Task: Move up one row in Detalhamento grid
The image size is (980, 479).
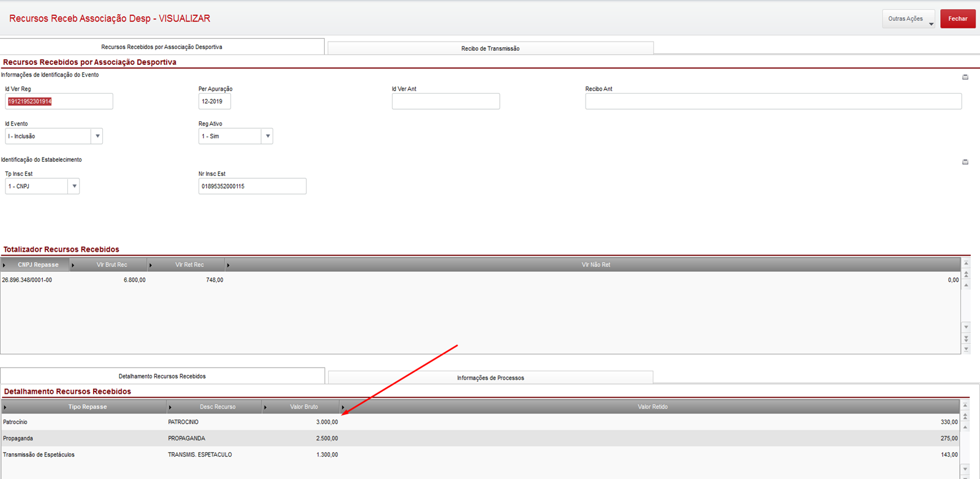Action: point(965,427)
